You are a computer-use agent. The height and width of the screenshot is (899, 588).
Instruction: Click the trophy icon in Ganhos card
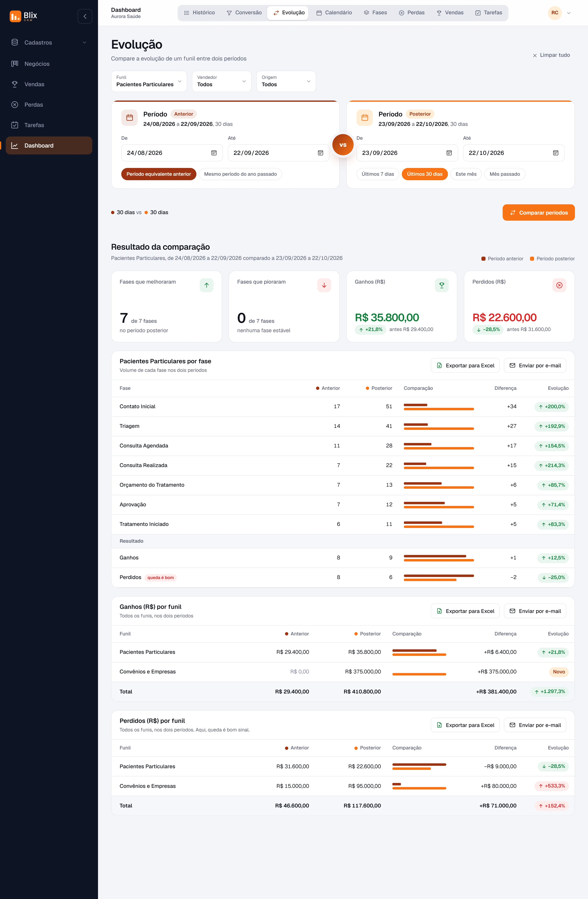coord(442,285)
